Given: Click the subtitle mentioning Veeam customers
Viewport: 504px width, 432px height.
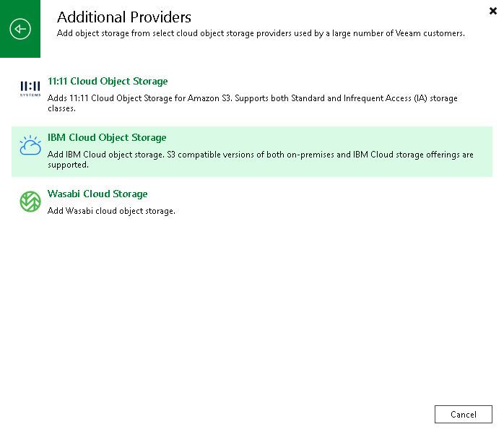Looking at the screenshot, I should (261, 33).
